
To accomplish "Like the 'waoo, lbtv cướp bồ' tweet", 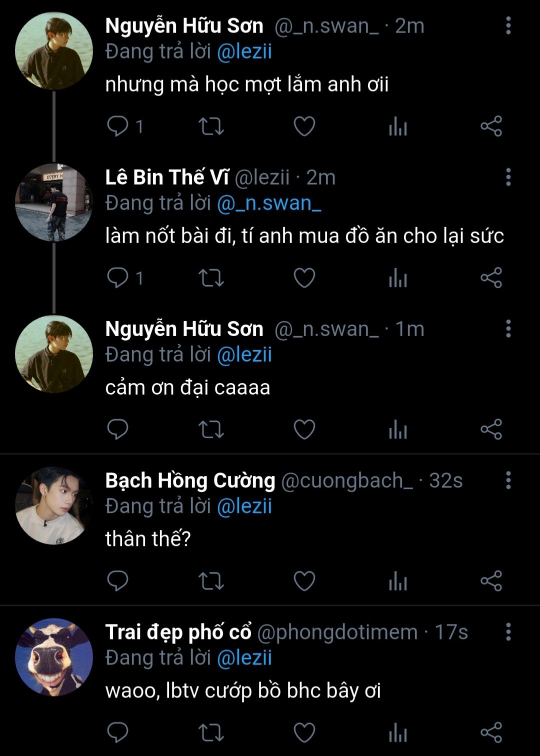I will point(304,733).
